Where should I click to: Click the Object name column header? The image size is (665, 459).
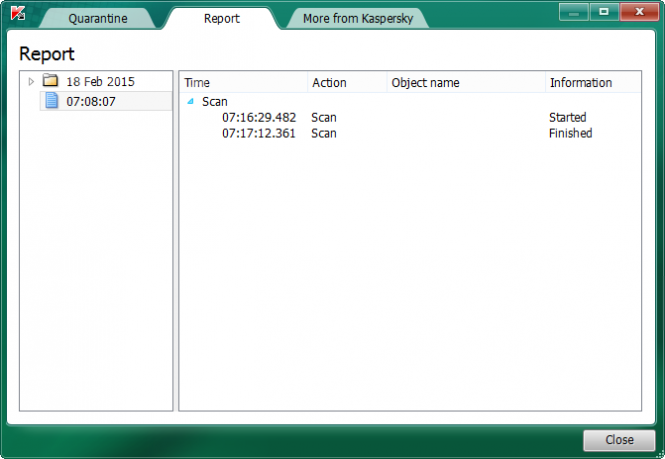tap(466, 82)
